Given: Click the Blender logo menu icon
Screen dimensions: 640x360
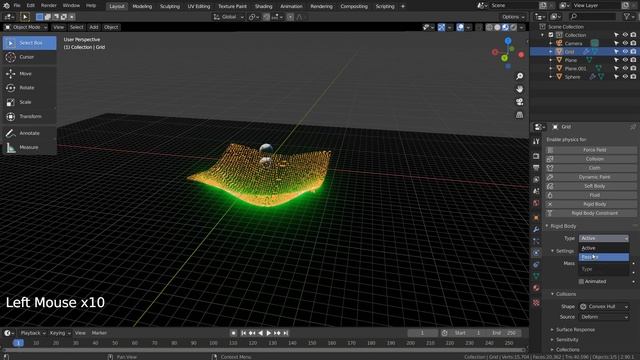Looking at the screenshot, I should (x=6, y=6).
